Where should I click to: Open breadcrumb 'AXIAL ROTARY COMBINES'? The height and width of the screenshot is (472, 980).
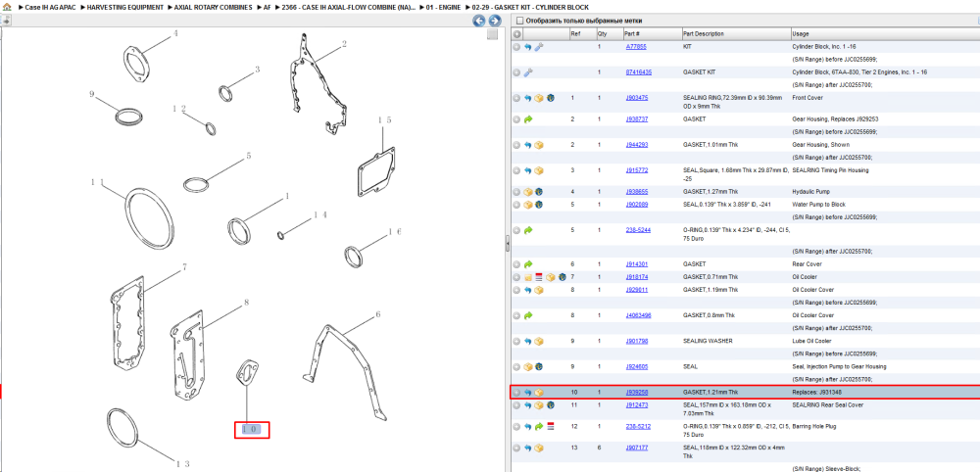pos(212,7)
